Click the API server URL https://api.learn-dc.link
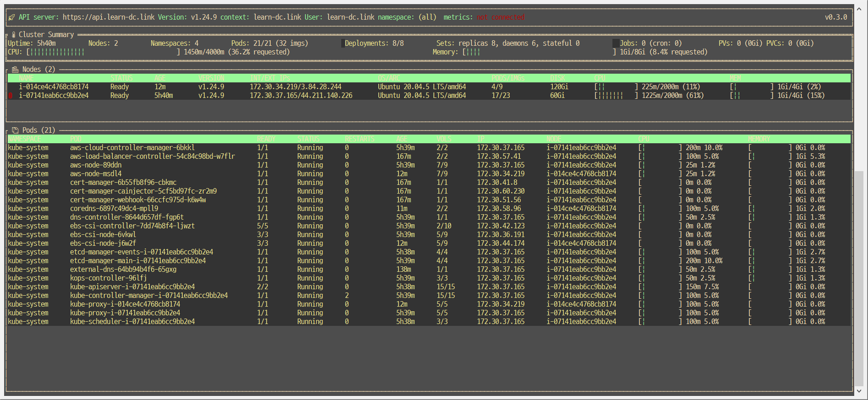 109,17
